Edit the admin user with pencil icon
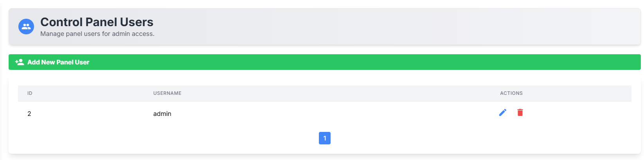This screenshot has height=160, width=644. pyautogui.click(x=503, y=113)
